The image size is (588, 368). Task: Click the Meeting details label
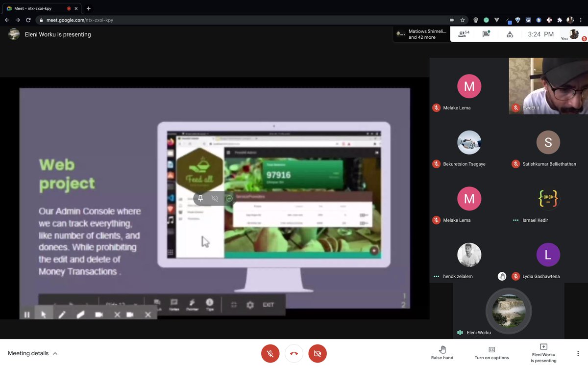coord(28,353)
